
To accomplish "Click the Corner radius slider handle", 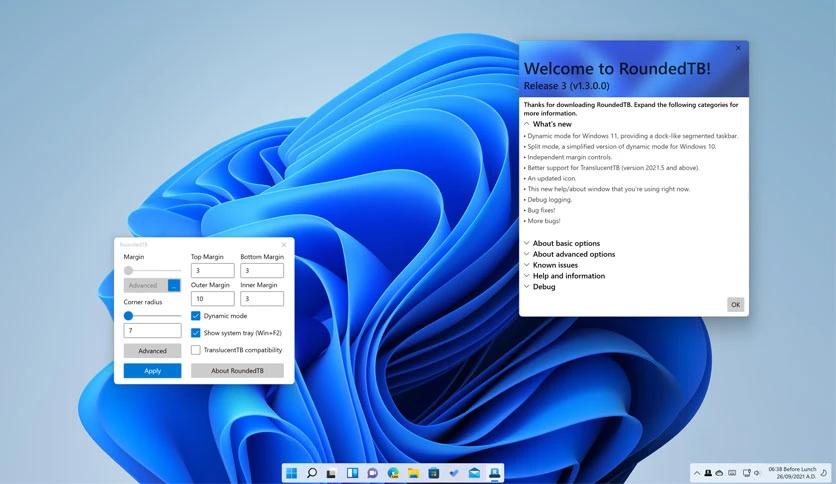I will (128, 316).
